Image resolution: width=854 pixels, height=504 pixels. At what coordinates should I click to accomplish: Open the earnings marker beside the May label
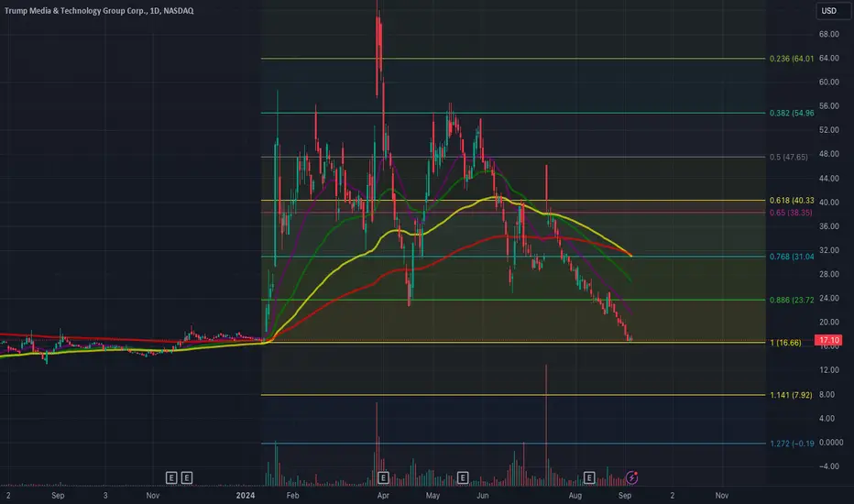(463, 477)
